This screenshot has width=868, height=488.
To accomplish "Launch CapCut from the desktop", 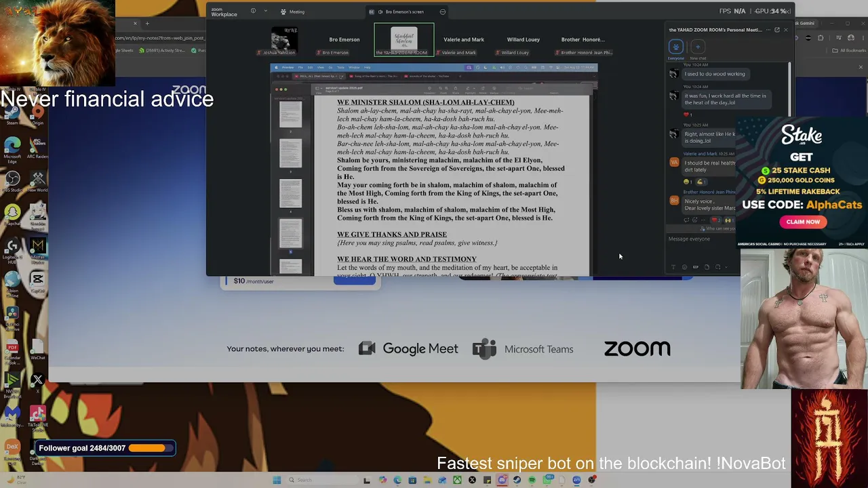I will (37, 281).
